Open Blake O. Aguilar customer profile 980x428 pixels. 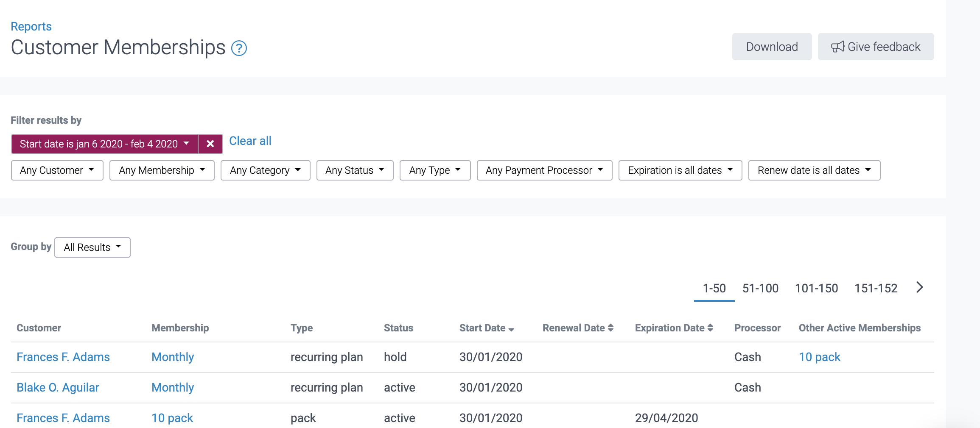coord(58,387)
